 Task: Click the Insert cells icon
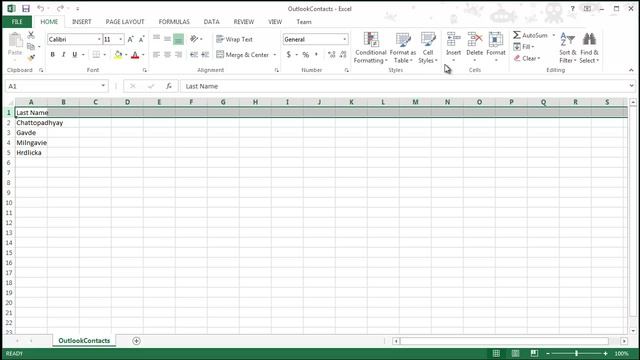coord(453,40)
